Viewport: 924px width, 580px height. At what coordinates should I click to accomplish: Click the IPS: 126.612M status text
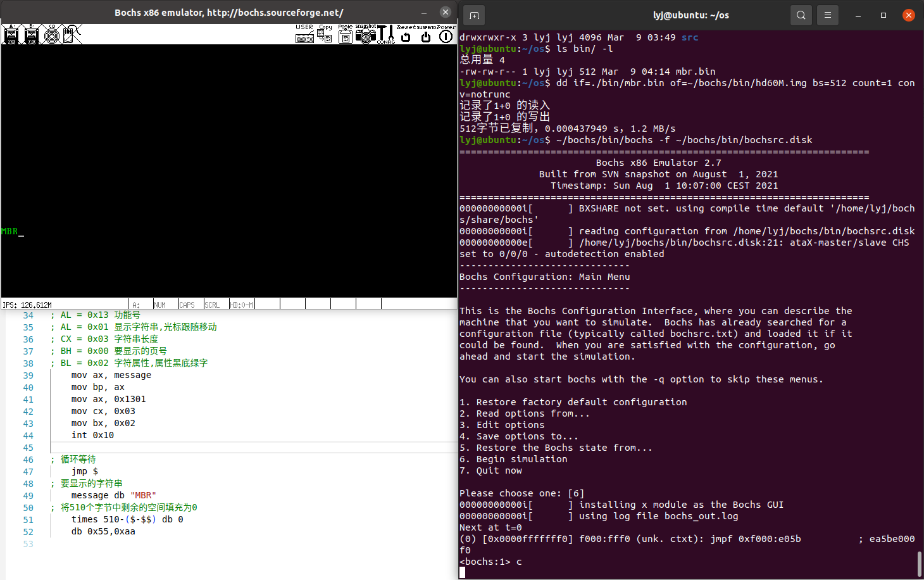(x=27, y=305)
